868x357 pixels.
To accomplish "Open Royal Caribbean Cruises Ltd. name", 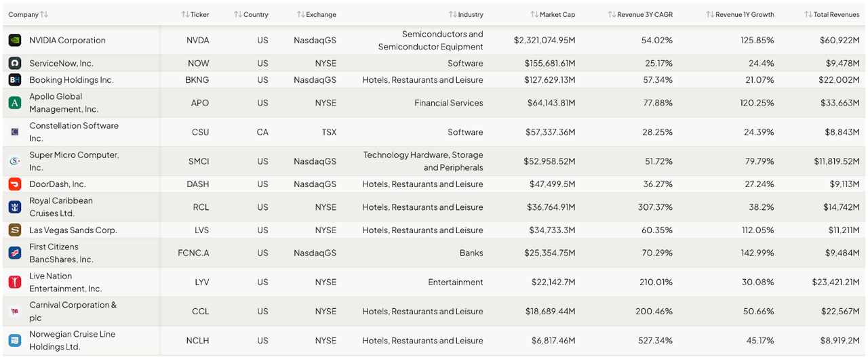I will coord(61,207).
